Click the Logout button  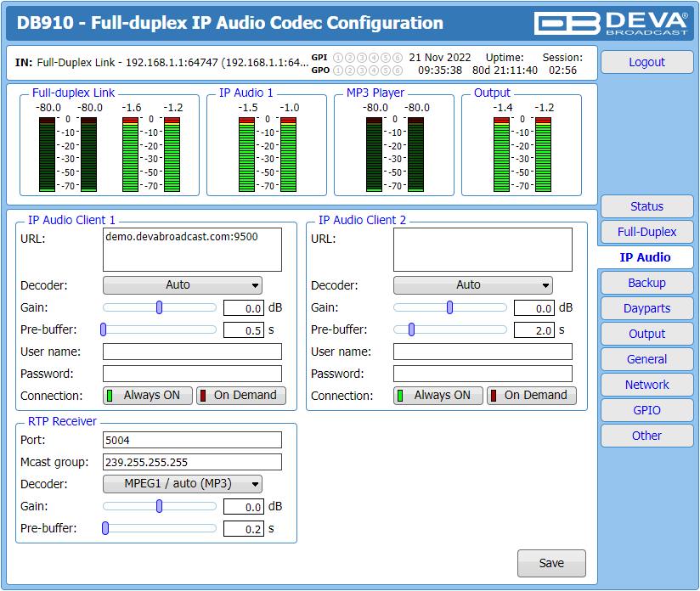click(x=646, y=62)
